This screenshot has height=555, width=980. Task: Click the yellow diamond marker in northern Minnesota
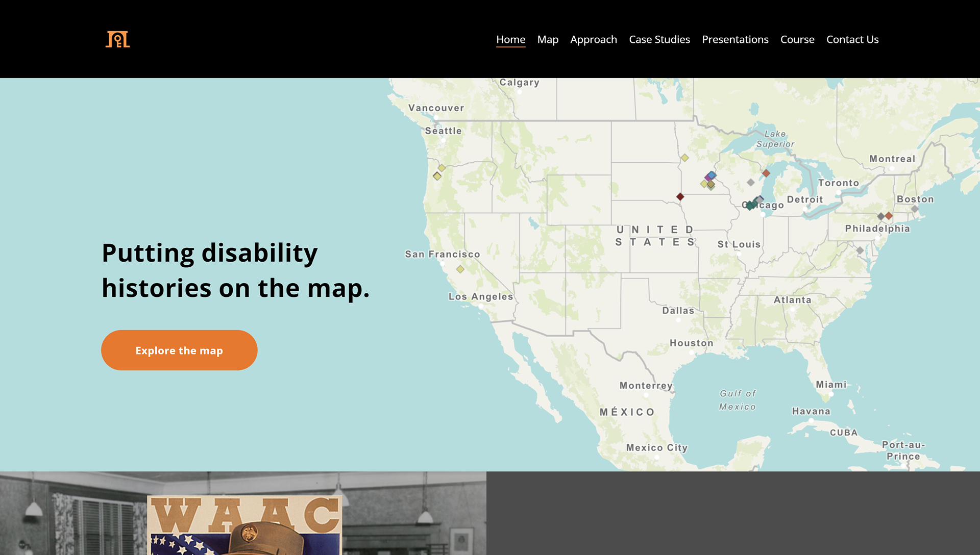pos(684,158)
